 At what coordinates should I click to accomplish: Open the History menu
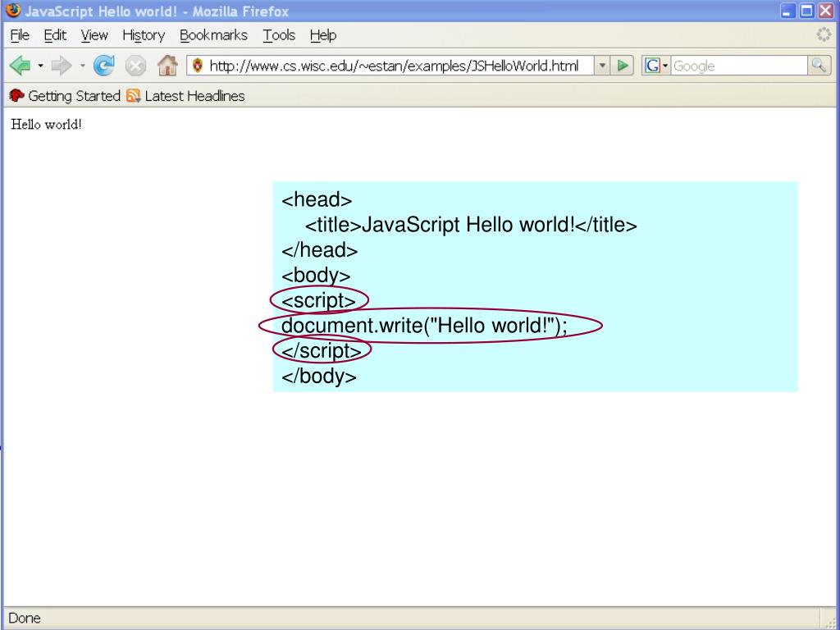click(144, 35)
